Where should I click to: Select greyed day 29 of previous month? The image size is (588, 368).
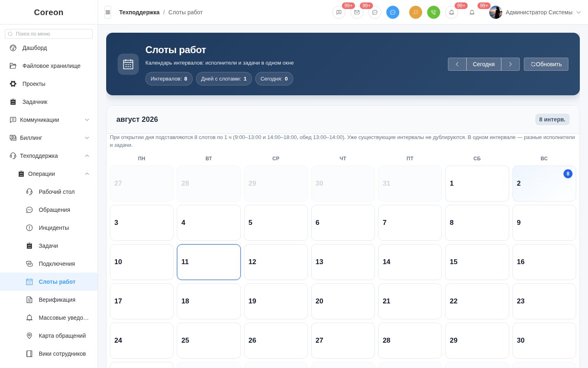click(x=276, y=184)
